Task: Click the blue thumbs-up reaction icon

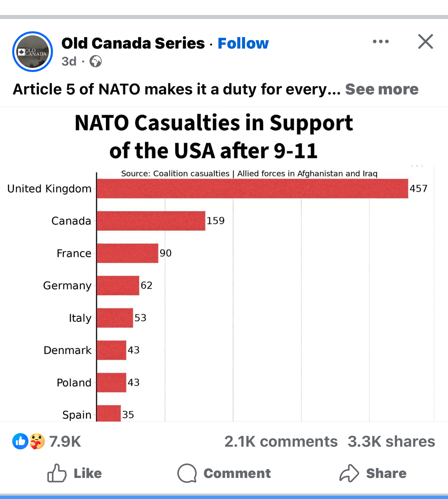Action: coord(20,441)
